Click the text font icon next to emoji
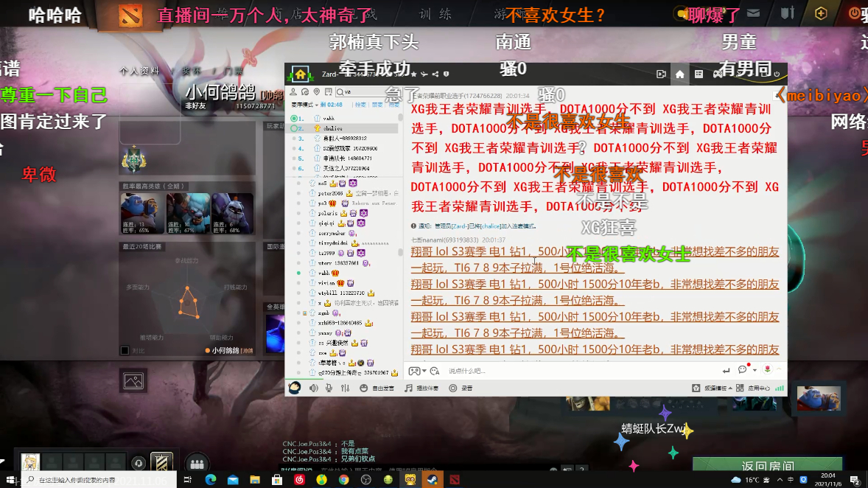 tap(435, 371)
